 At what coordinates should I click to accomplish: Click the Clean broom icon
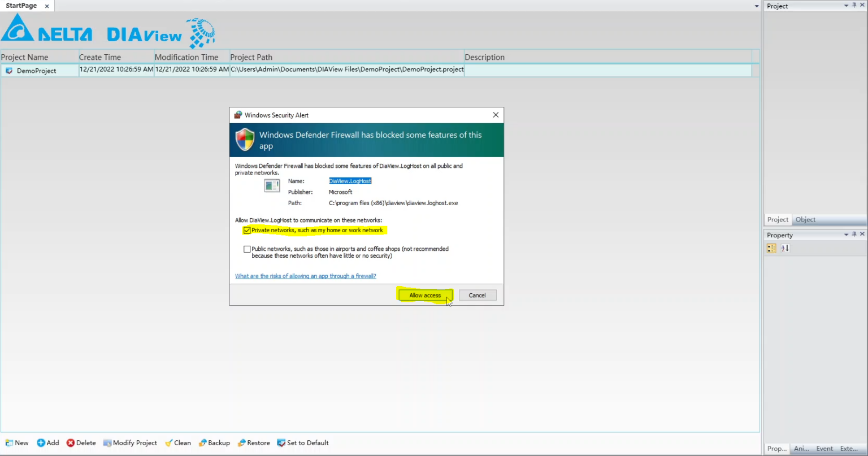point(169,443)
